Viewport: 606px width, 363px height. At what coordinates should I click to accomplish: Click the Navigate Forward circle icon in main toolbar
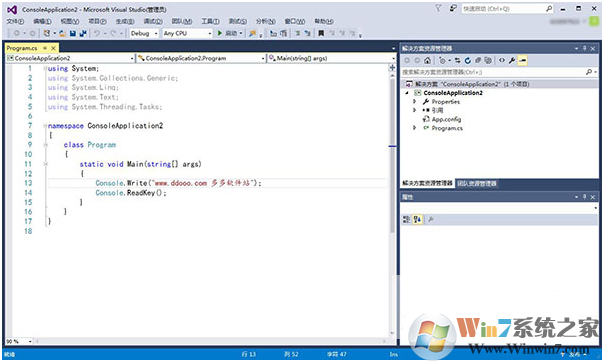tap(32, 34)
